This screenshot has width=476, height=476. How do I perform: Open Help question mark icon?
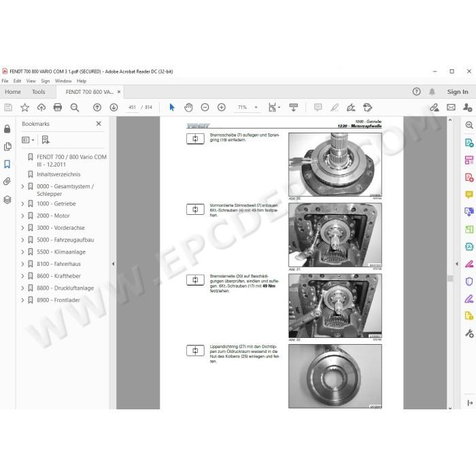click(x=416, y=92)
